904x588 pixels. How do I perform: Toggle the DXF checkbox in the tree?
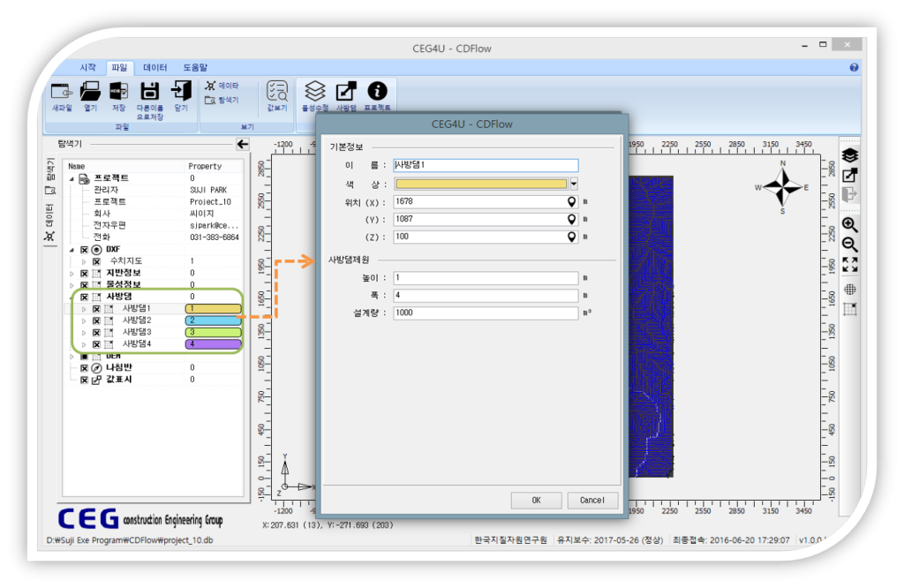pyautogui.click(x=84, y=250)
